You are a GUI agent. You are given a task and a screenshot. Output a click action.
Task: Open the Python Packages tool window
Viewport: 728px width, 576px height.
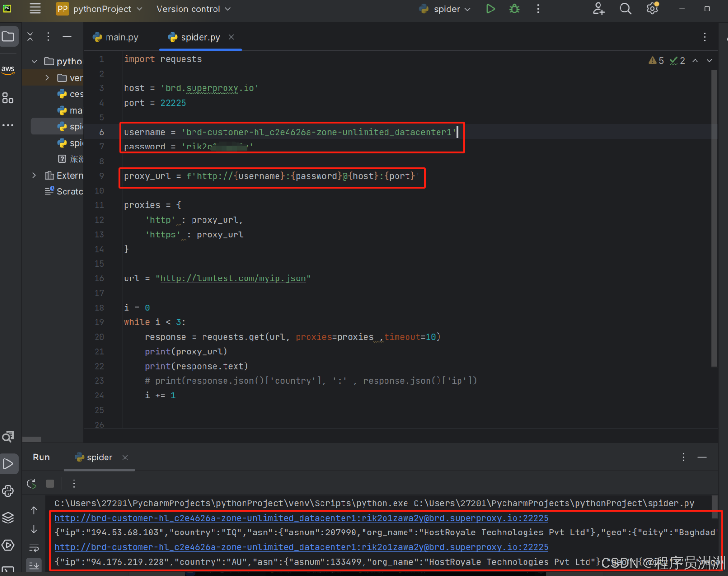point(8,491)
